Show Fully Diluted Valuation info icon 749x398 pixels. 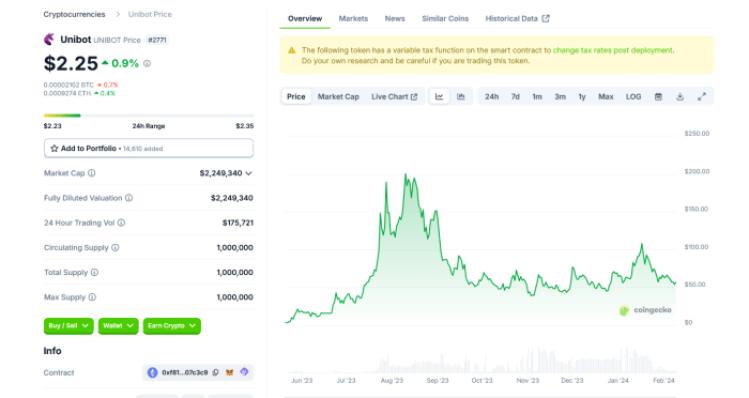[x=129, y=198]
